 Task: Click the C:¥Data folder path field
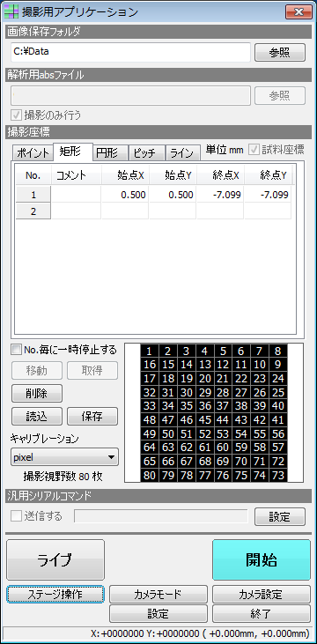point(130,52)
